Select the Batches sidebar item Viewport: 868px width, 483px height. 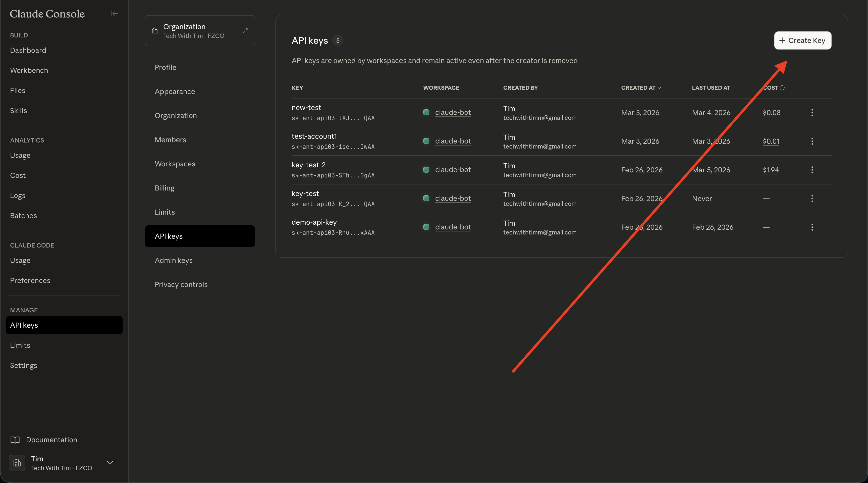pyautogui.click(x=23, y=216)
